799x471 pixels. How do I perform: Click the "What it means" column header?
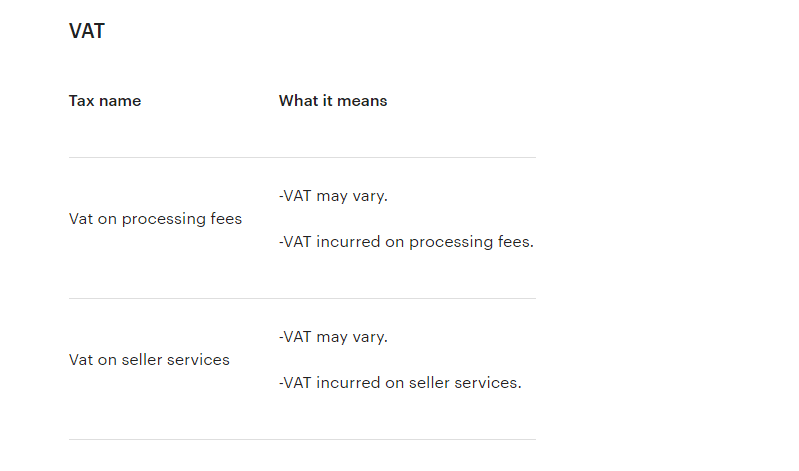(x=333, y=101)
